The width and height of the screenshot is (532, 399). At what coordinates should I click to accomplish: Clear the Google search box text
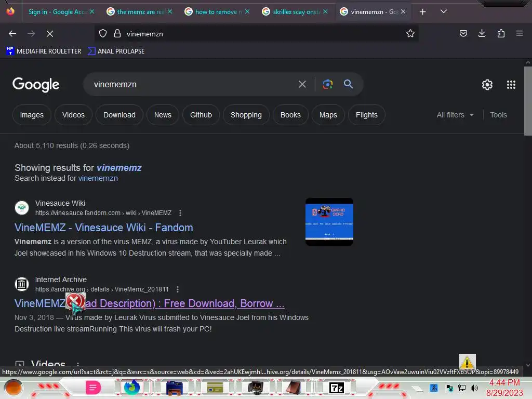click(x=302, y=84)
